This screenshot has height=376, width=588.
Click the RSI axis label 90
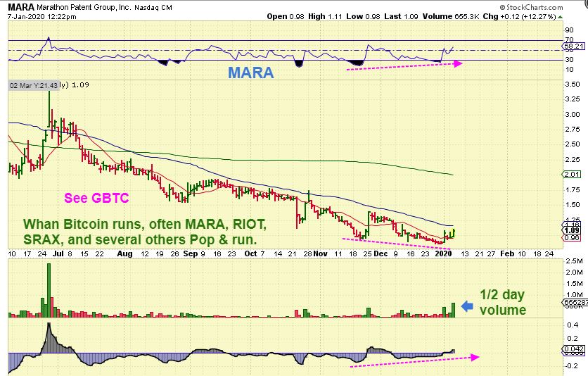569,30
